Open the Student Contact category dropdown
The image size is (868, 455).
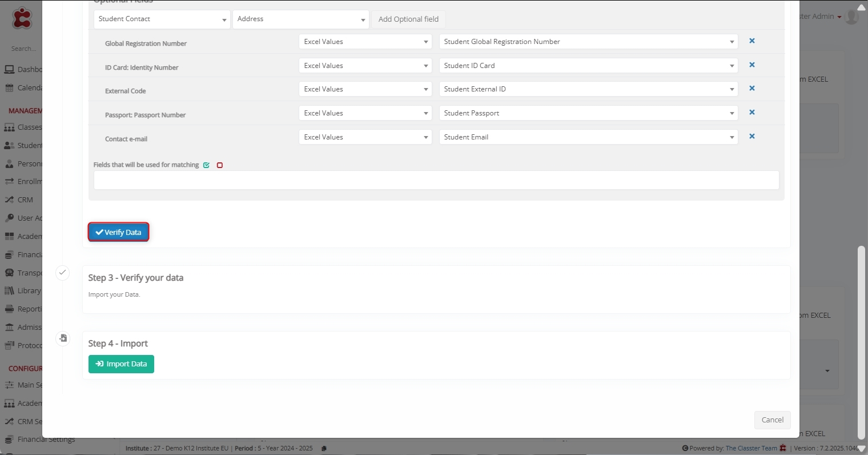pyautogui.click(x=162, y=19)
